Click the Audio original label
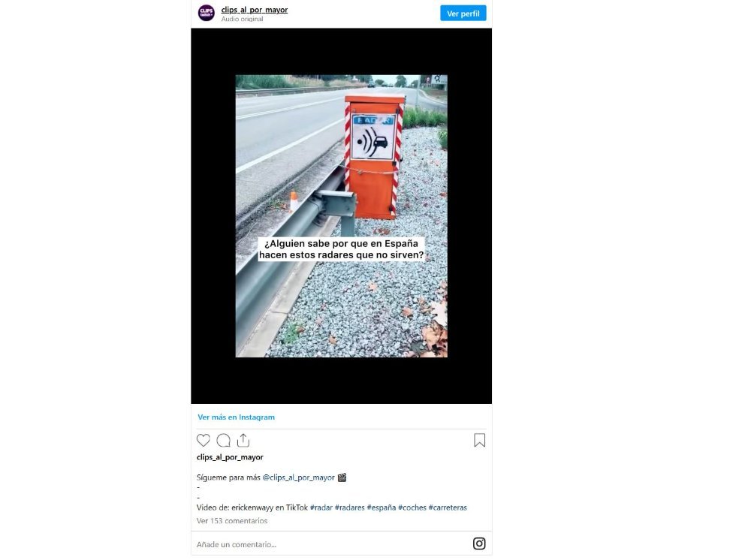 pyautogui.click(x=242, y=20)
